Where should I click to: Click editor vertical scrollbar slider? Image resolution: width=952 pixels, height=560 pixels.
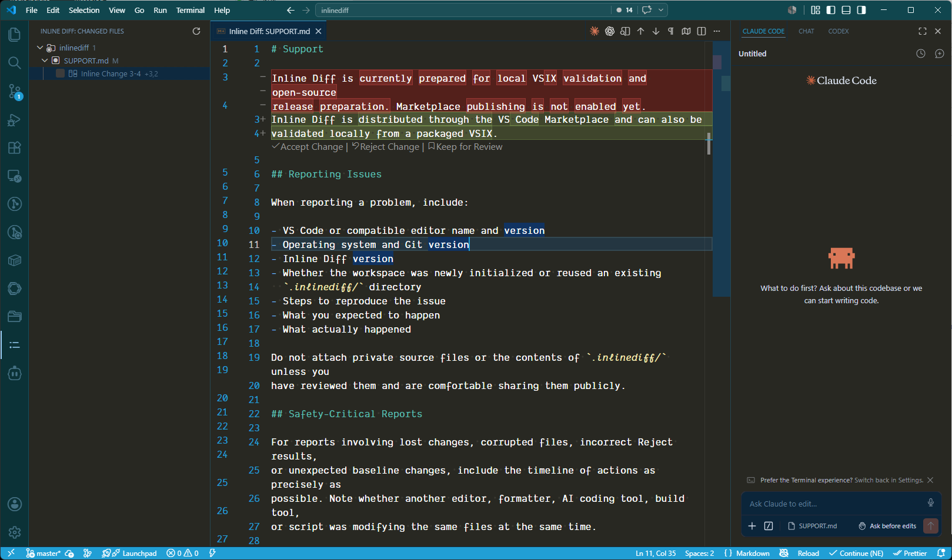[709, 143]
